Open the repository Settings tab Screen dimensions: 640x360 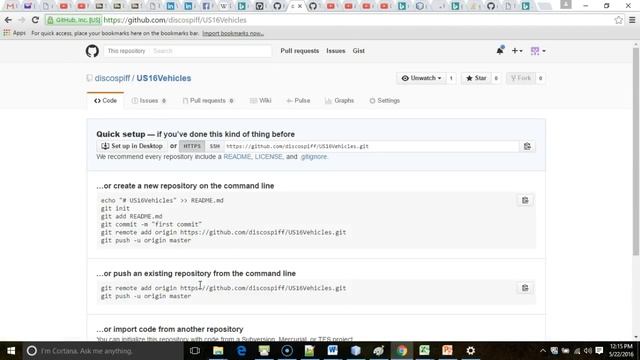384,100
